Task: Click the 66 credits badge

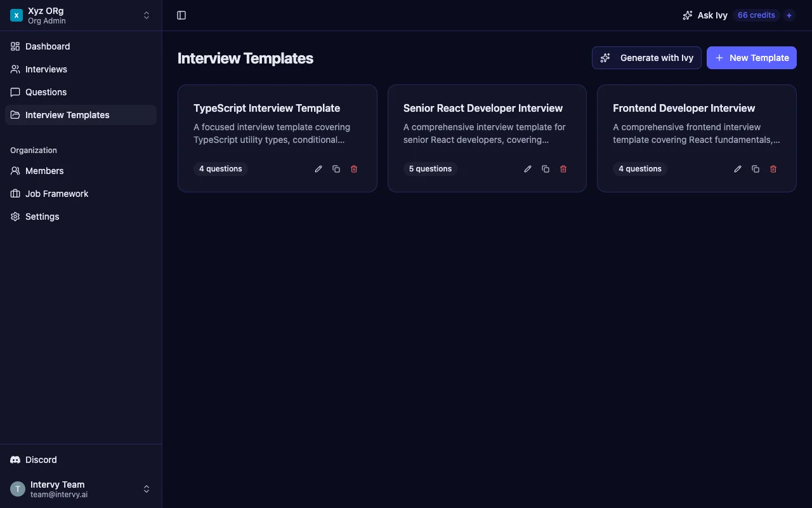Action: point(756,15)
